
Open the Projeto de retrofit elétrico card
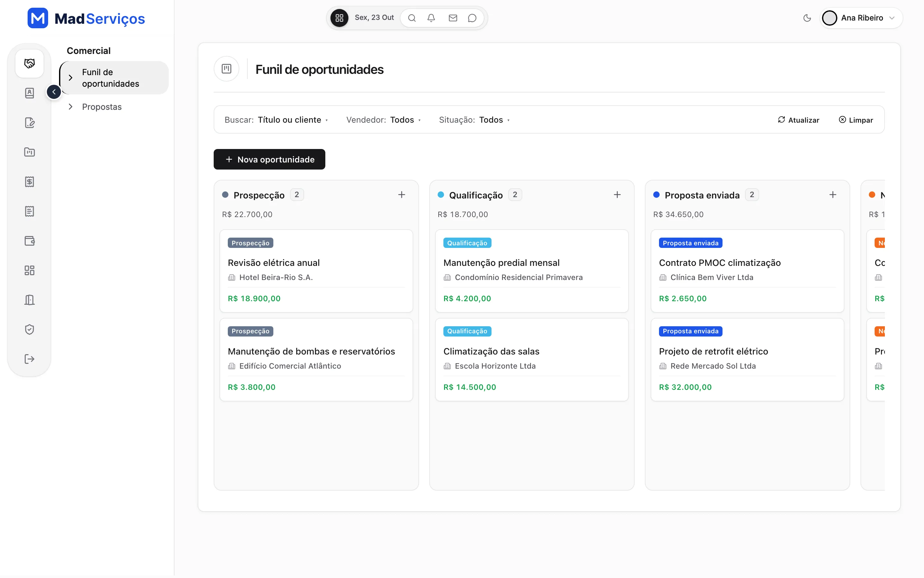747,360
